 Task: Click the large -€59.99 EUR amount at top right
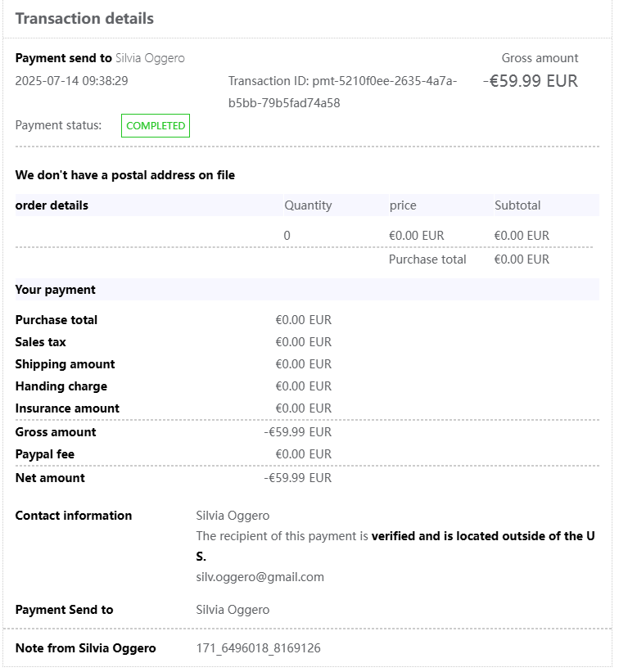coord(530,81)
